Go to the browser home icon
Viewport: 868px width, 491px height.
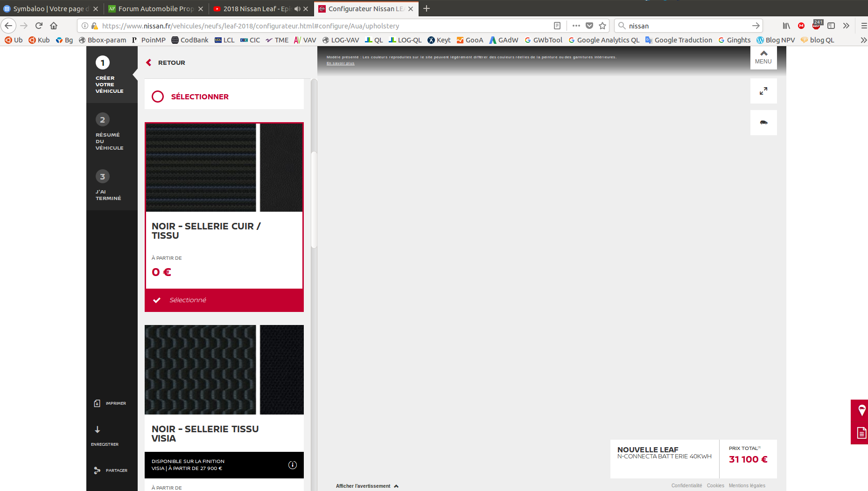(x=54, y=26)
